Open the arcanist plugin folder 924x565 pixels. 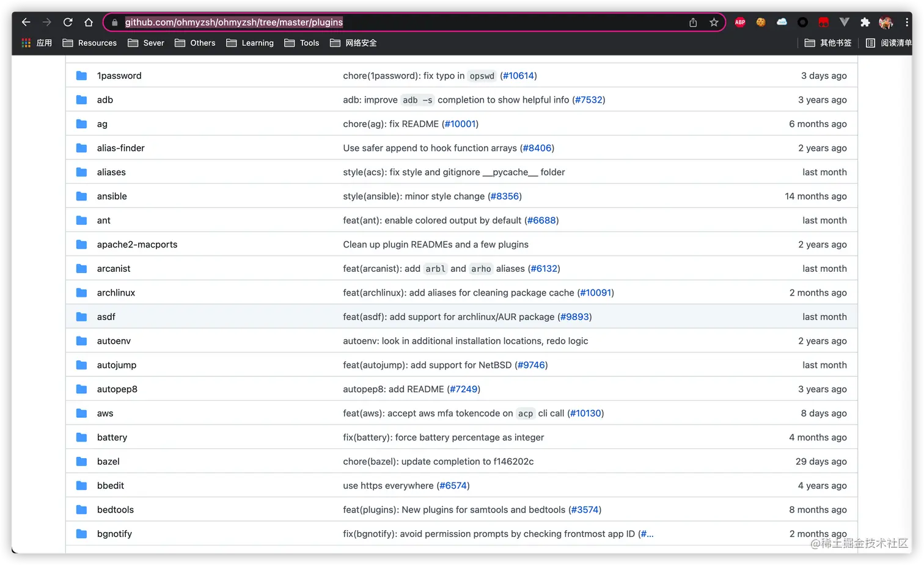[114, 269]
